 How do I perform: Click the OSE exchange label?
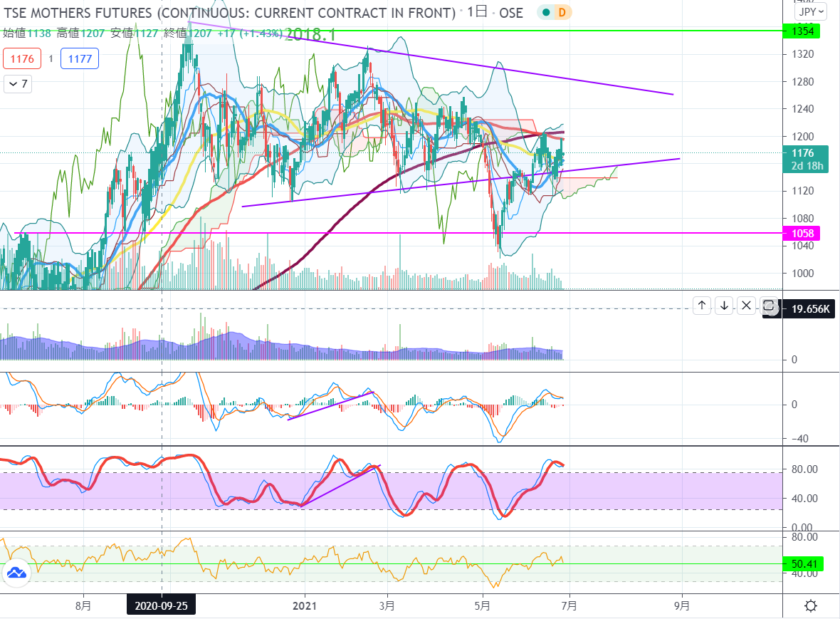[511, 12]
